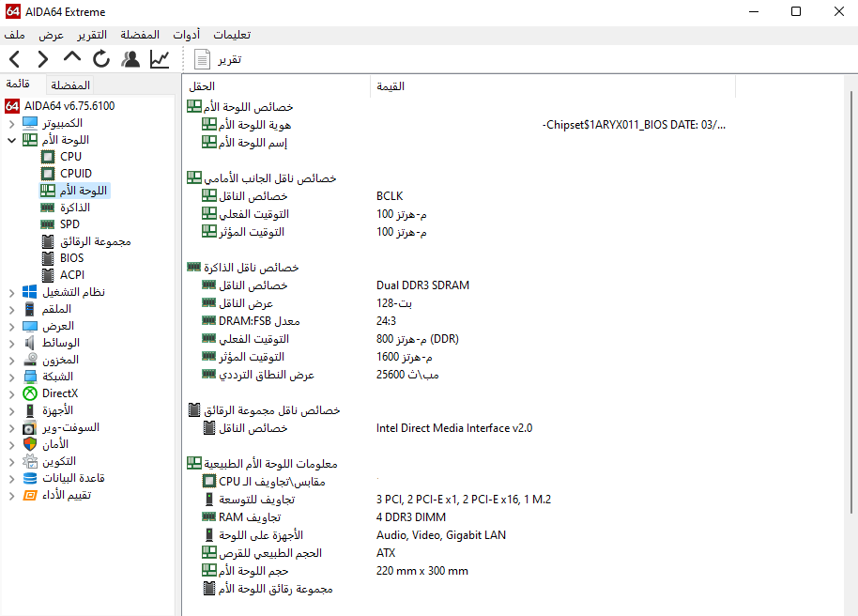Select the CPU tree item
Screen dimensions: 858x616
(x=70, y=157)
